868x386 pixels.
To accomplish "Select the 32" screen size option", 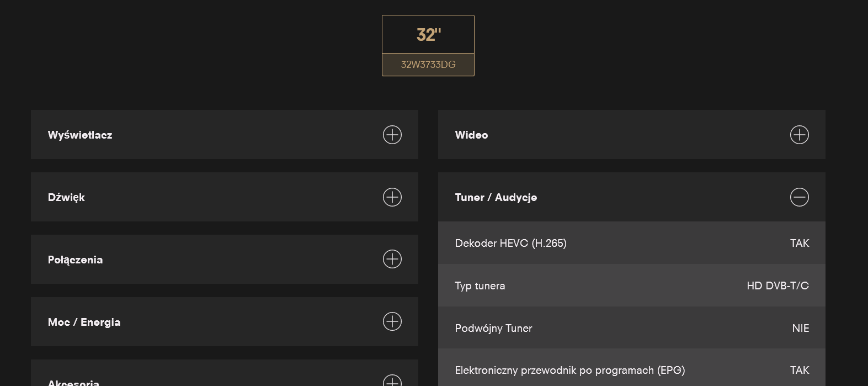I will pyautogui.click(x=428, y=34).
